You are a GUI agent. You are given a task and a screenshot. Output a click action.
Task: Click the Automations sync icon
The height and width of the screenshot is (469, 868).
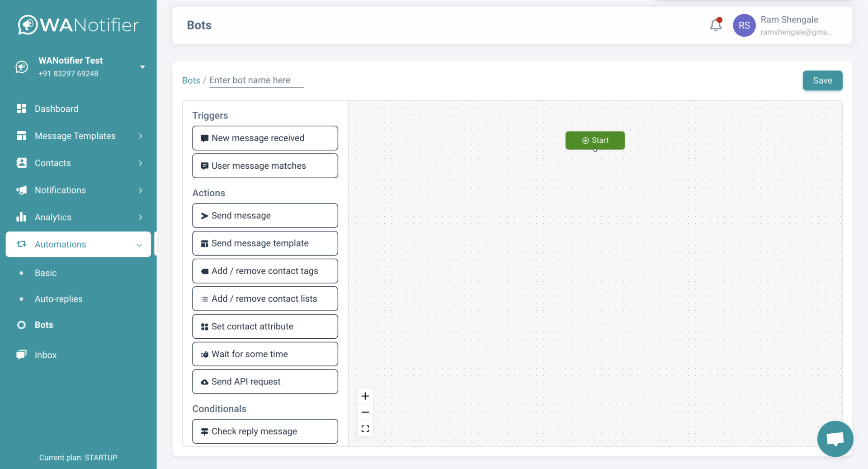[x=21, y=244]
